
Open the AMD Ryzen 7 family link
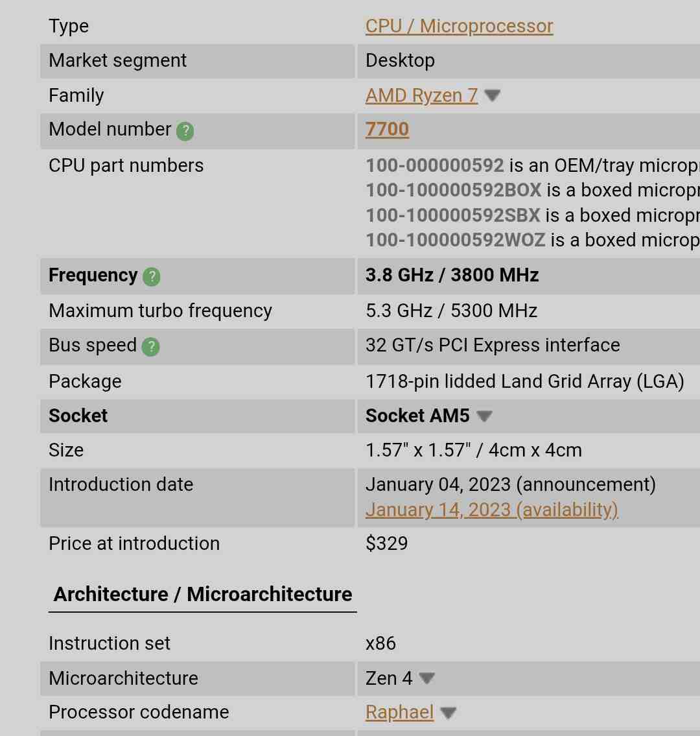tap(421, 96)
